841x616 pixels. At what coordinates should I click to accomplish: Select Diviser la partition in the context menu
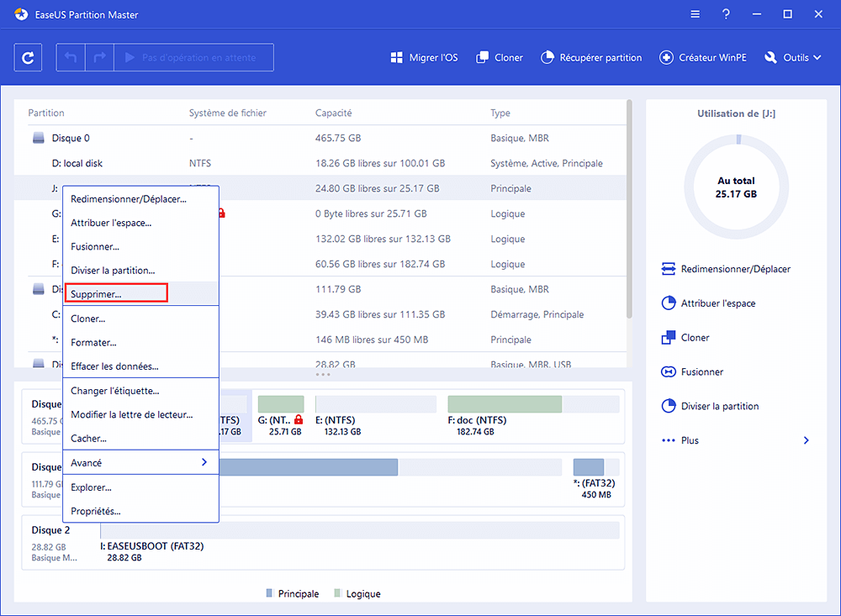click(140, 271)
